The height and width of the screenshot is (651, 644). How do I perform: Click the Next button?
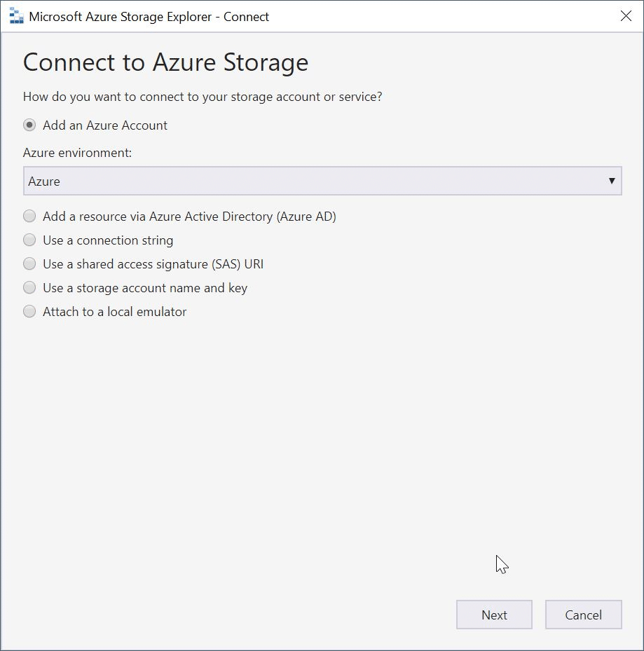494,615
